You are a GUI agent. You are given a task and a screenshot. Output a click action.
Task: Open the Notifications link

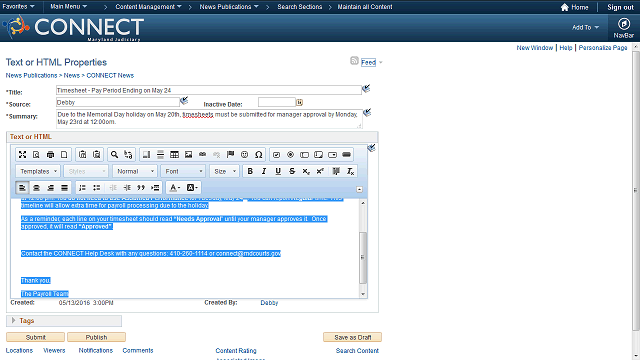coord(96,350)
